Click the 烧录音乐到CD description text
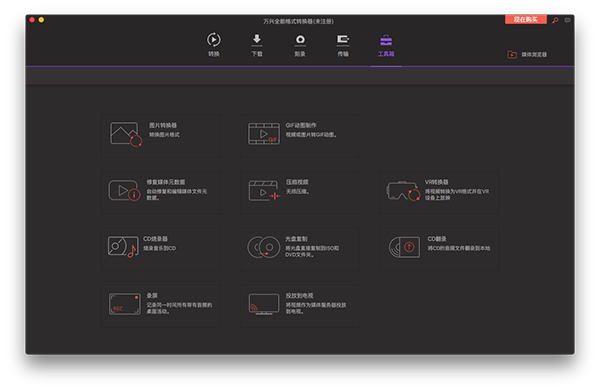This screenshot has width=600, height=391. click(160, 248)
